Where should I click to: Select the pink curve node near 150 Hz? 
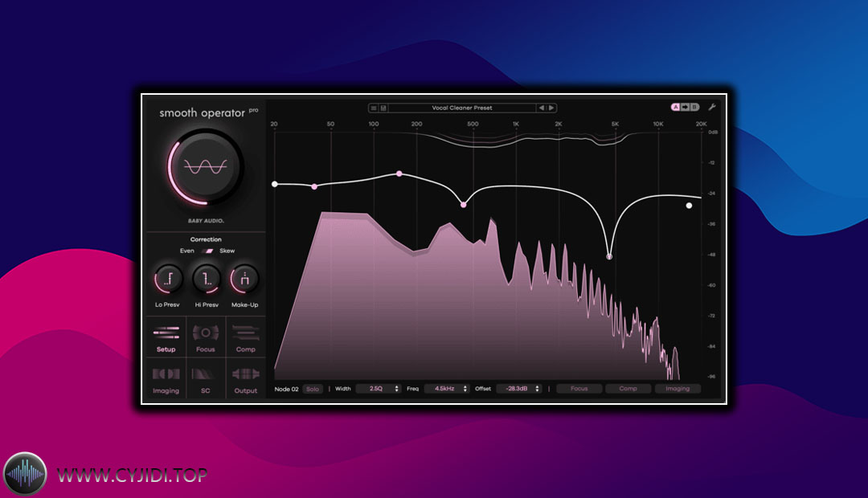399,173
